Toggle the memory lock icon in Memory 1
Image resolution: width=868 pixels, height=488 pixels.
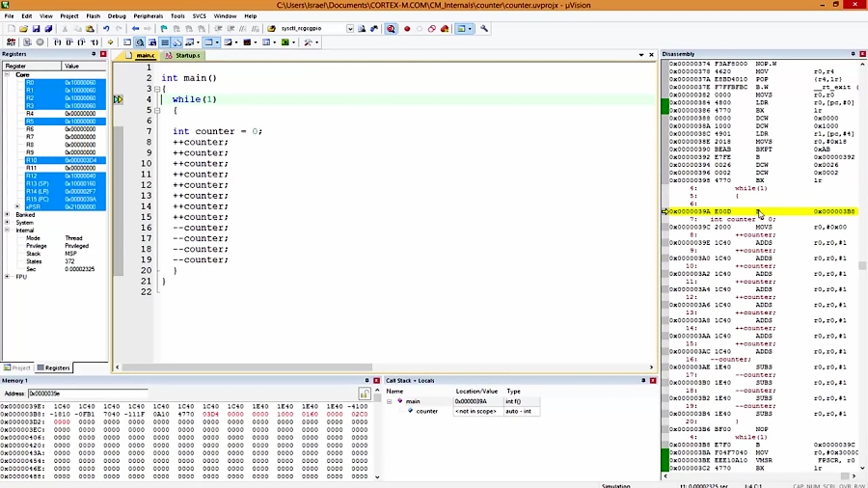[364, 393]
